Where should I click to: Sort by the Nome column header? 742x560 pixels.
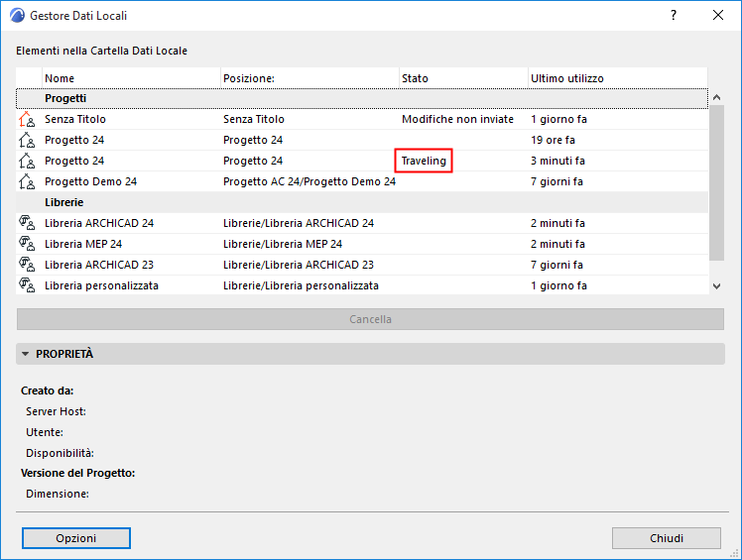click(x=131, y=78)
